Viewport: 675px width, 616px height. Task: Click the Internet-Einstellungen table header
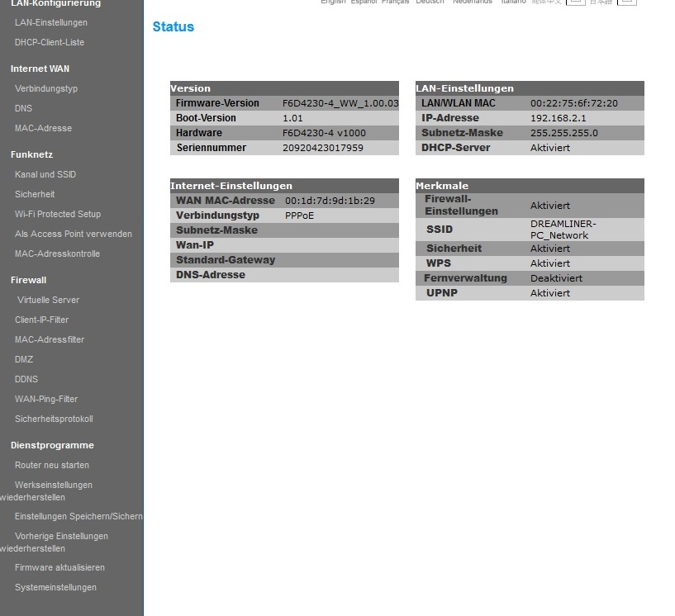(x=284, y=186)
